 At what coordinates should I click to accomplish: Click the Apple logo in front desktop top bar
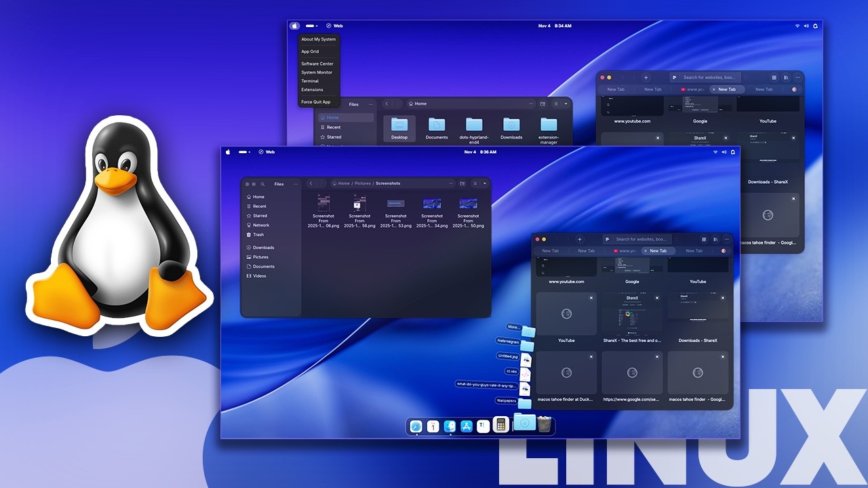tap(228, 152)
